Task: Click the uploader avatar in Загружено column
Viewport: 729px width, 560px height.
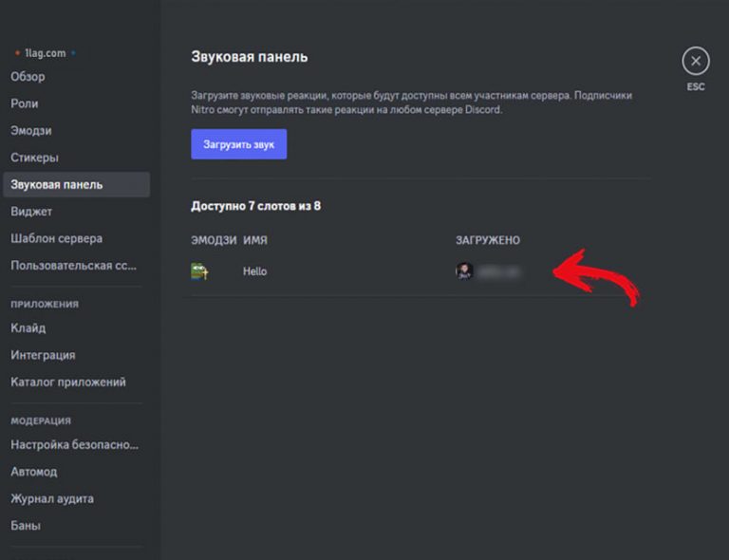Action: point(464,271)
